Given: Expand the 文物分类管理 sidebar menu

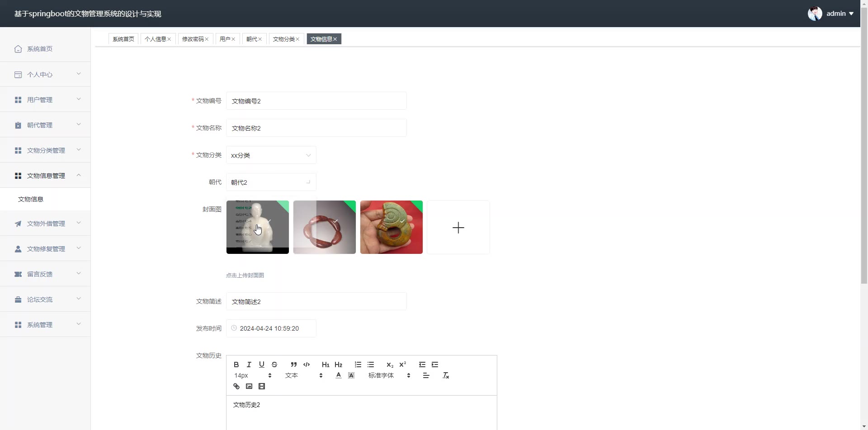Looking at the screenshot, I should 45,150.
